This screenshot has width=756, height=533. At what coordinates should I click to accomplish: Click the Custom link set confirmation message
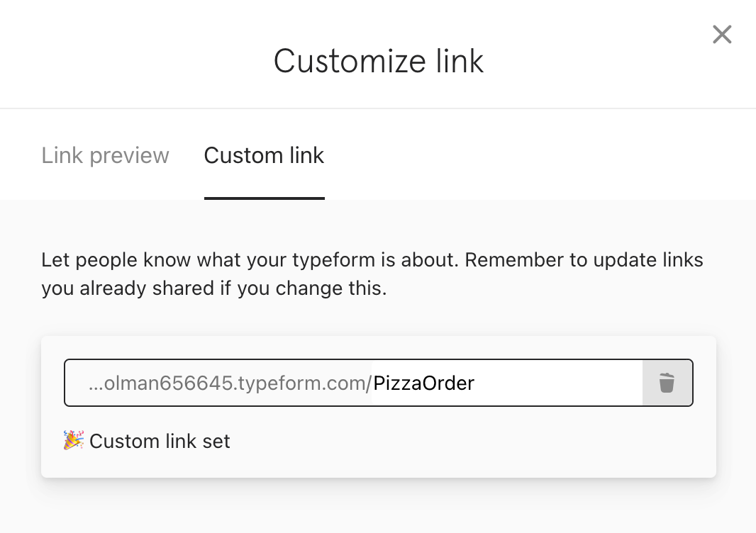(147, 441)
